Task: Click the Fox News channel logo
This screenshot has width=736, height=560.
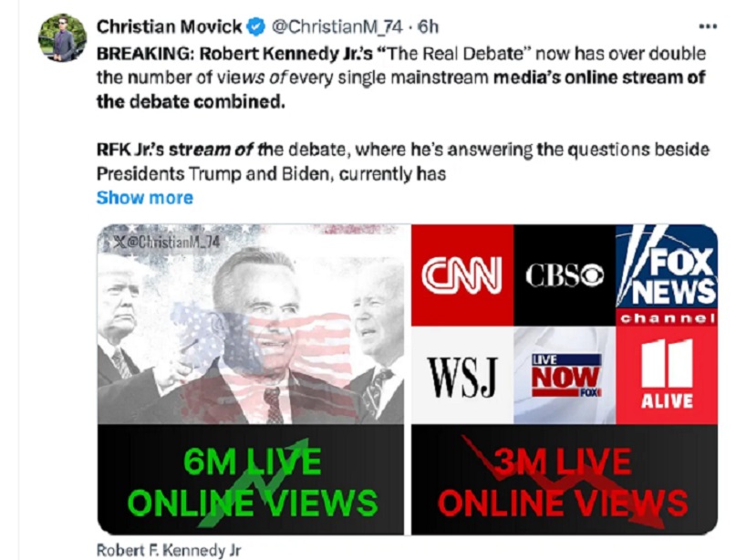Action: point(667,275)
